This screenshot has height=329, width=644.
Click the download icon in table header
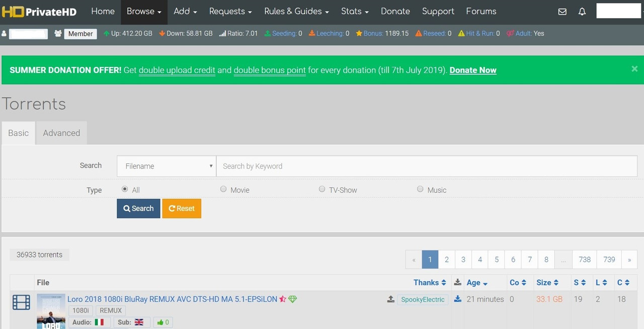[457, 282]
